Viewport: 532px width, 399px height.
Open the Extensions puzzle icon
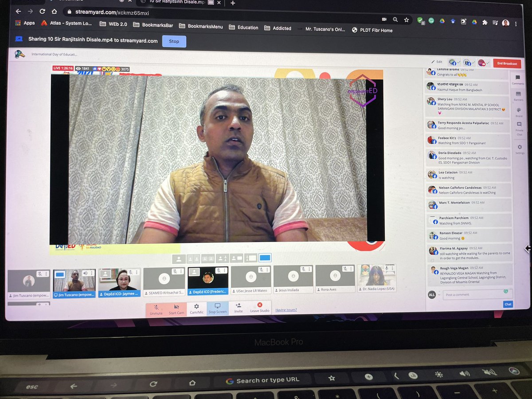coord(485,22)
